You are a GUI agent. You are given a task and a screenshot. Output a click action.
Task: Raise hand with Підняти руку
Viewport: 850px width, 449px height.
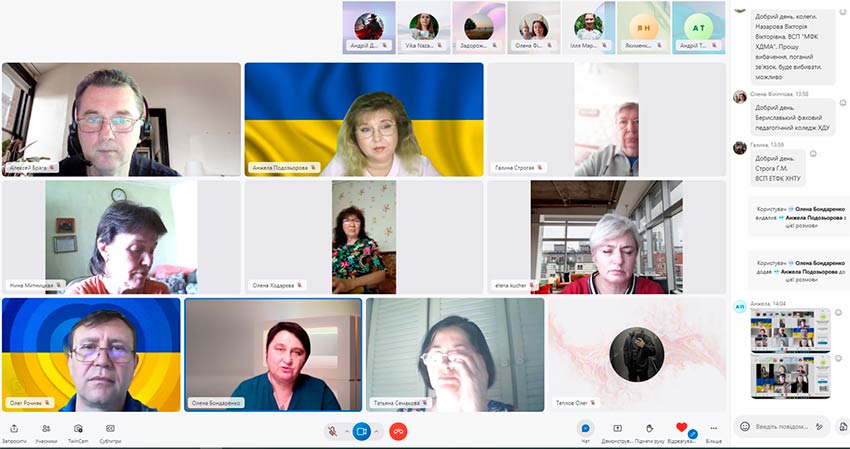[649, 429]
